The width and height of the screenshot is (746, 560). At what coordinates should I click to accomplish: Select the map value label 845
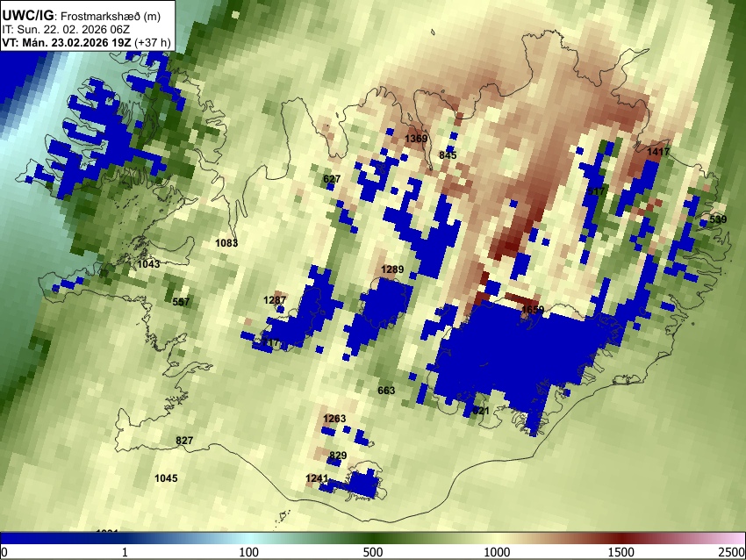(448, 155)
